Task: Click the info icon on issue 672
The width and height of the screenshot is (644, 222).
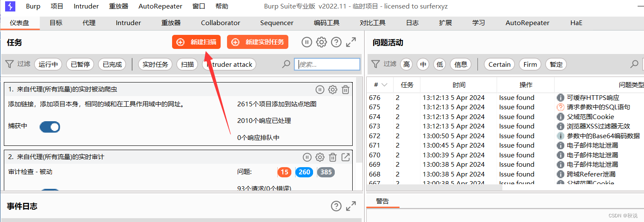Action: point(561,136)
